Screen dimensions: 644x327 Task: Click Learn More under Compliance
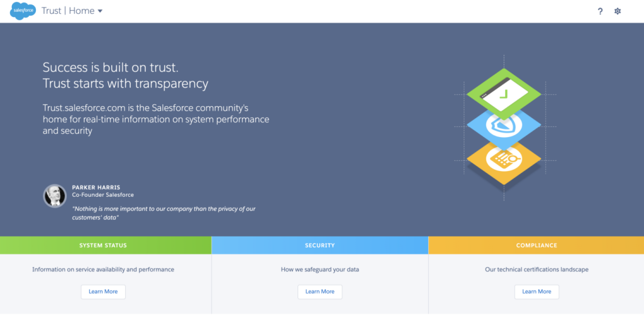537,292
